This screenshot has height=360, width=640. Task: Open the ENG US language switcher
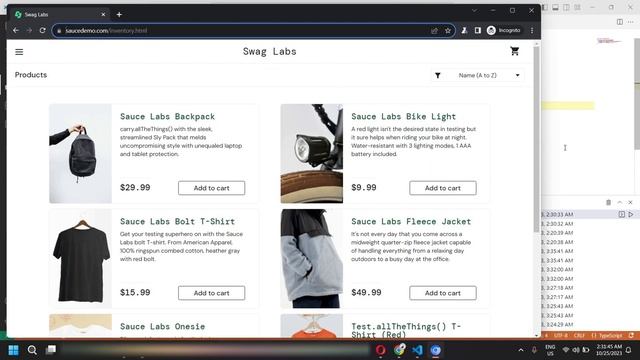click(x=550, y=350)
